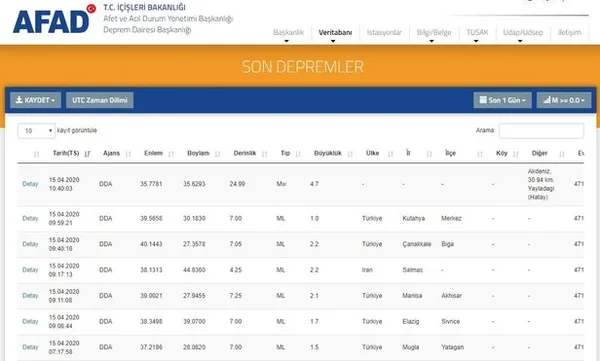Open Detay for the Muğla Yatağan earthquake
Screen dimensions: 600x361
[30, 347]
